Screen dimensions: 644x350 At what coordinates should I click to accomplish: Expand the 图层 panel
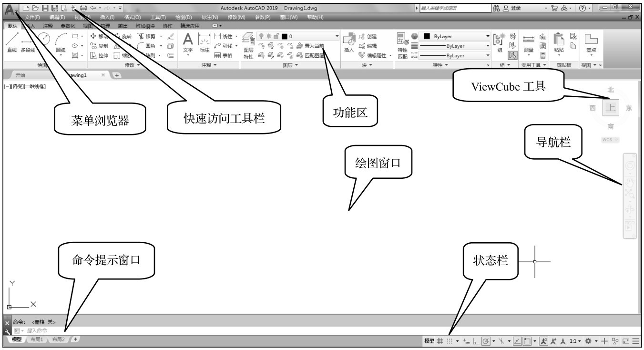coord(290,65)
